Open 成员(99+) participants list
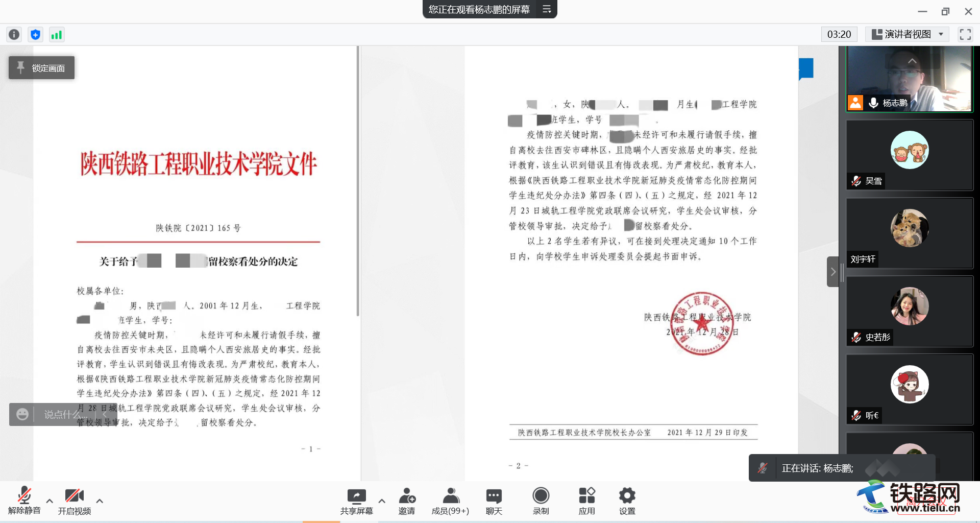This screenshot has width=980, height=523. [450, 501]
